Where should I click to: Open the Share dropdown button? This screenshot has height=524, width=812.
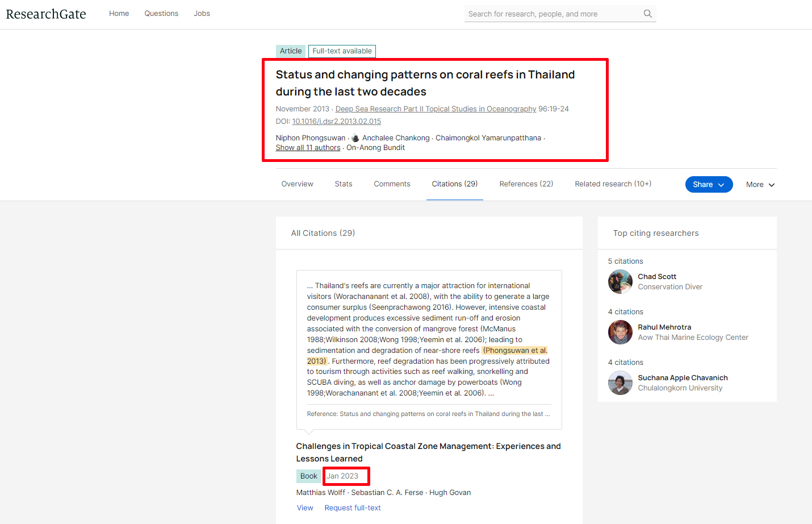(x=708, y=185)
